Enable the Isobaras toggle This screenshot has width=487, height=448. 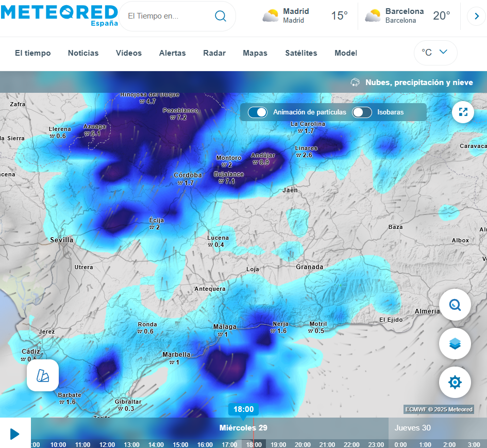tap(362, 112)
